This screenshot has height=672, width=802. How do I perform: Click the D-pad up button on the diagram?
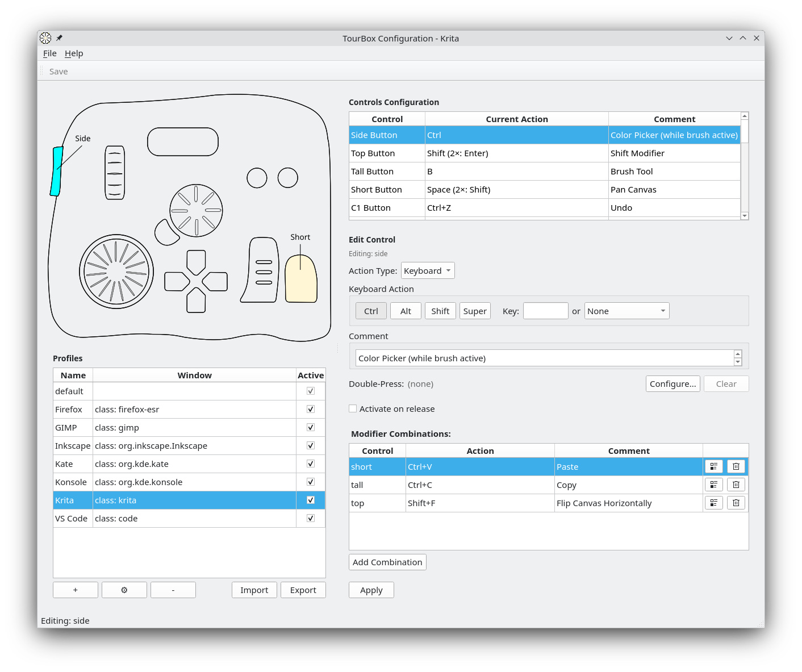196,261
